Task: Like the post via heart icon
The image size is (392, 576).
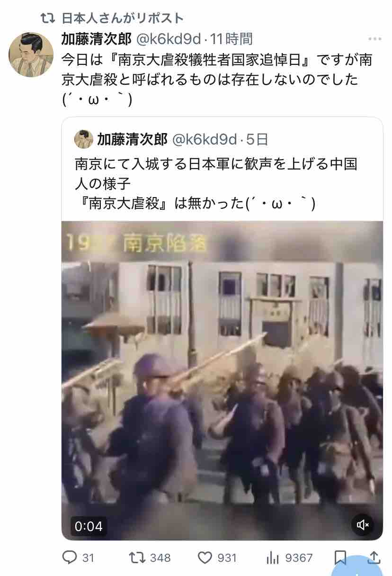Action: [x=205, y=558]
